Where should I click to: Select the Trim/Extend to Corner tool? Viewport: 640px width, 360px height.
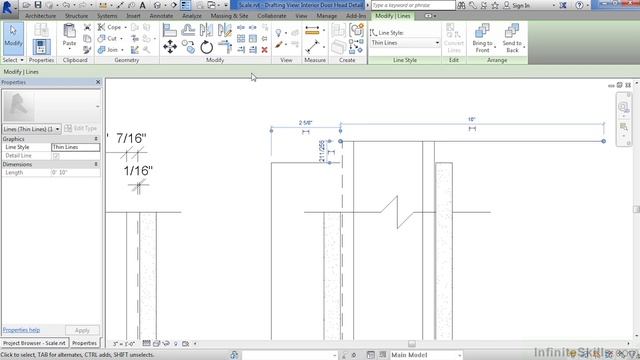pyautogui.click(x=224, y=47)
